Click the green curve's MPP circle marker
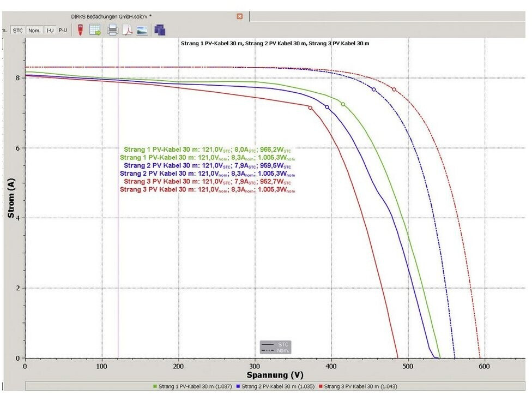532x394 pixels. [x=343, y=104]
